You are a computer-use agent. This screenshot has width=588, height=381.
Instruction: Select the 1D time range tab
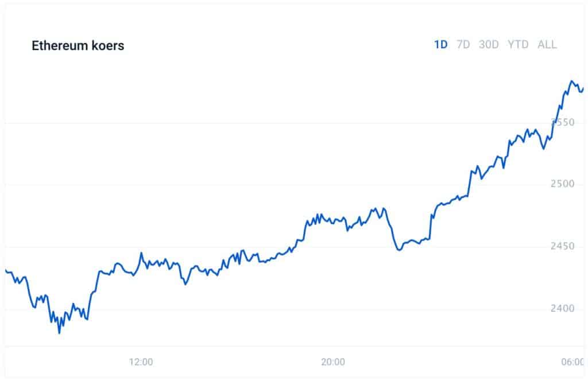440,45
